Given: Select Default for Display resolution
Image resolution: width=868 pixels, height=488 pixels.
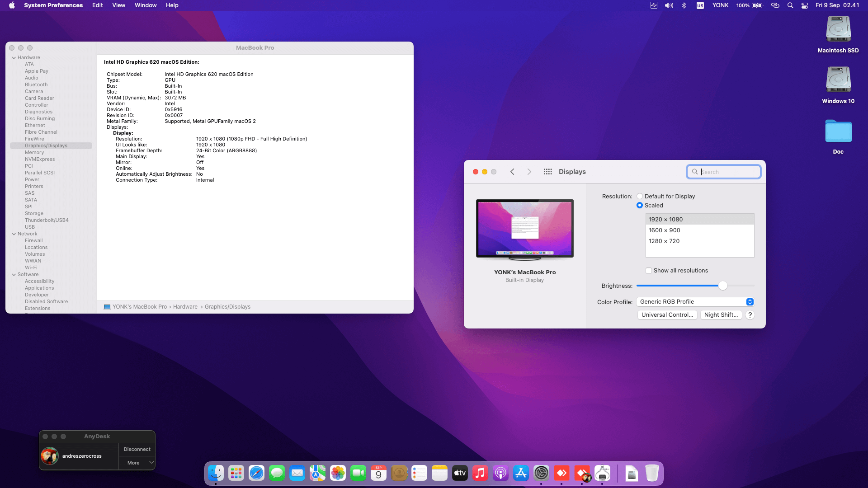Looking at the screenshot, I should 640,196.
